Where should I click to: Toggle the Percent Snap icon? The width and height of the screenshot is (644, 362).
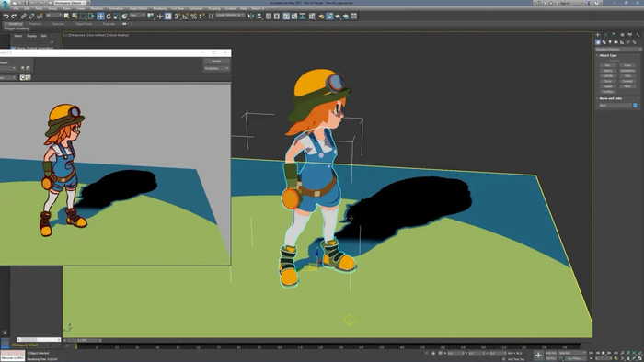tap(193, 16)
